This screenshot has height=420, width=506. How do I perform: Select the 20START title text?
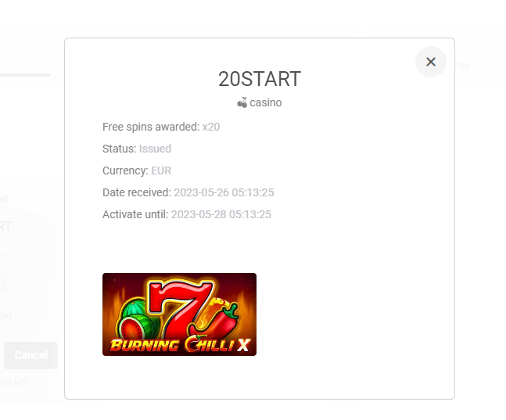tap(260, 79)
